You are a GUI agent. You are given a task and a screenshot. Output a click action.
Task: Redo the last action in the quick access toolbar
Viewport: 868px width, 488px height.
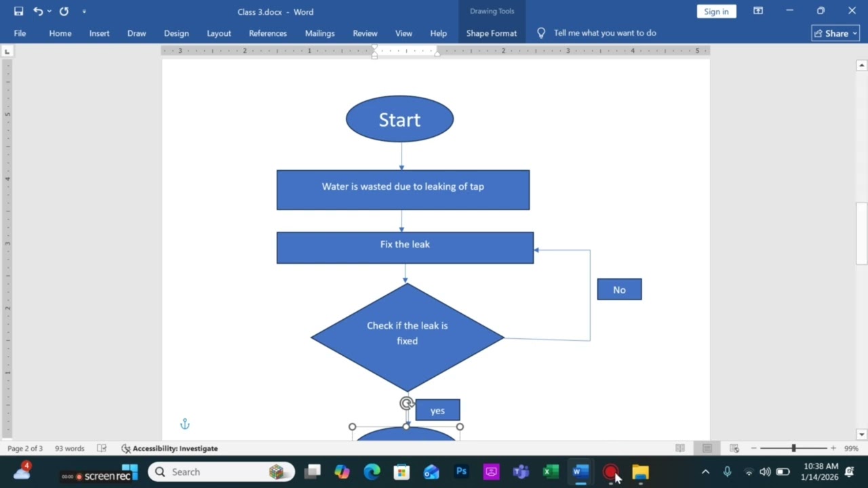[x=64, y=12]
